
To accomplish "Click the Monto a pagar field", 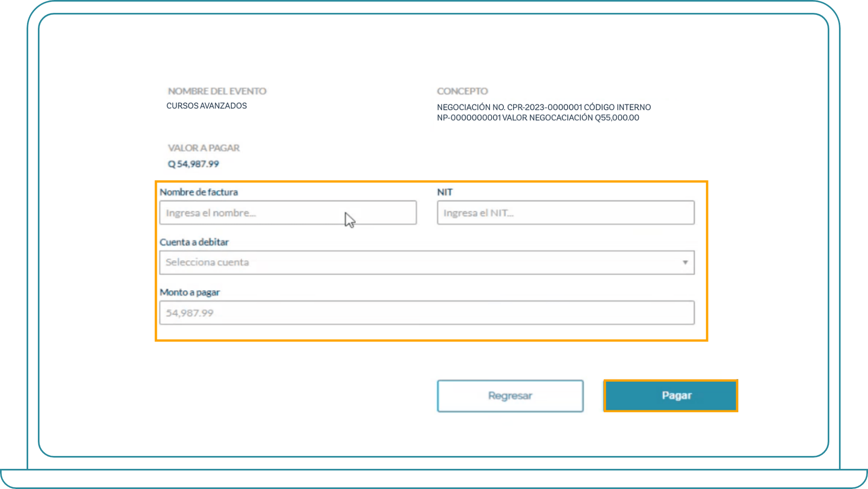I will coord(426,313).
